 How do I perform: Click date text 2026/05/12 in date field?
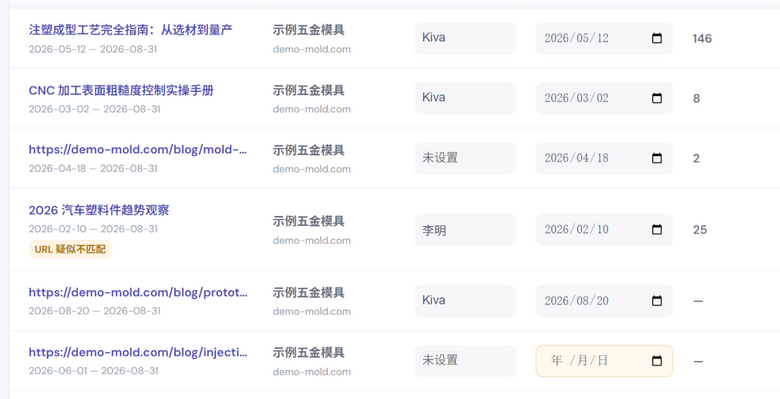(576, 38)
